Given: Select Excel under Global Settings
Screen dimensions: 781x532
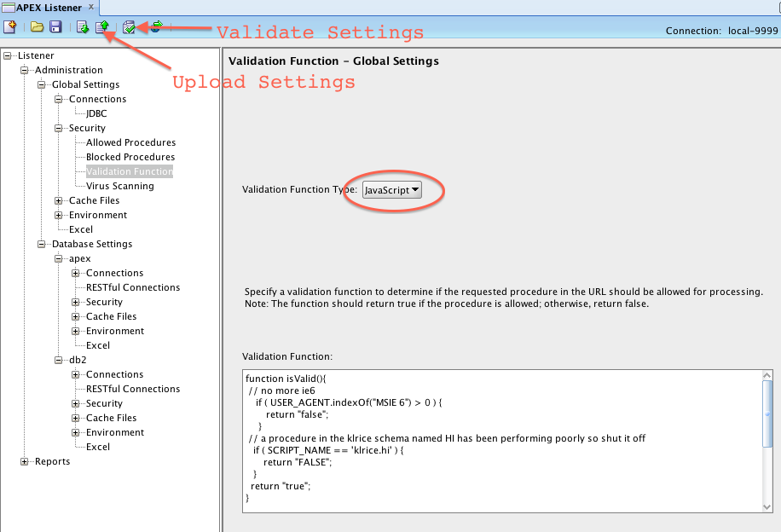Looking at the screenshot, I should click(81, 229).
